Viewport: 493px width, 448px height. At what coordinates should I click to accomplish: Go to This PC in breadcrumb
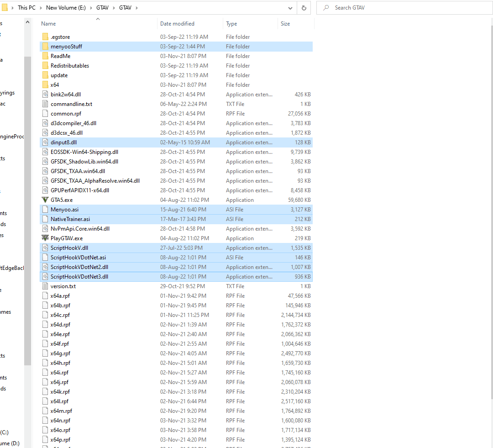(27, 8)
